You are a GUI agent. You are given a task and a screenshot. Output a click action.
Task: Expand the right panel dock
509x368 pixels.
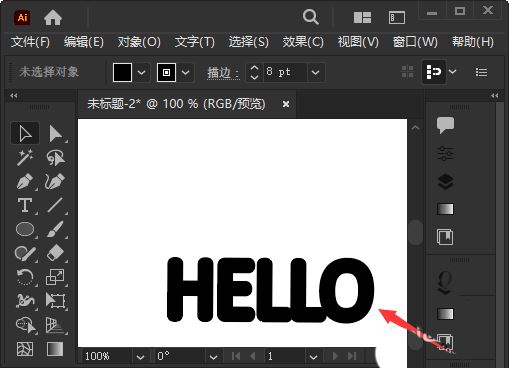(495, 96)
